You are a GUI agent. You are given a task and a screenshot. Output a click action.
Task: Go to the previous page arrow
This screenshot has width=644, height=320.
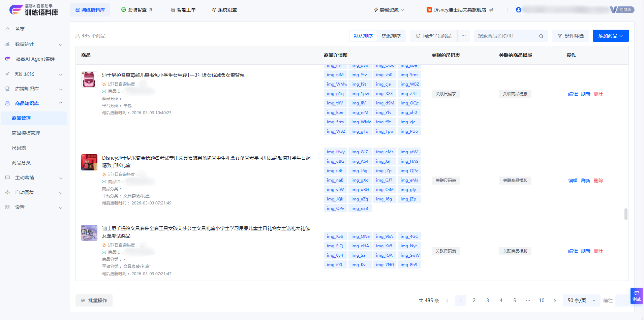(447, 300)
